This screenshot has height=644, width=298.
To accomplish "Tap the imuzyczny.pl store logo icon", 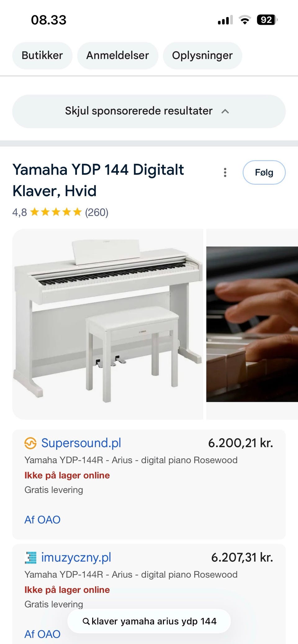I will (30, 558).
